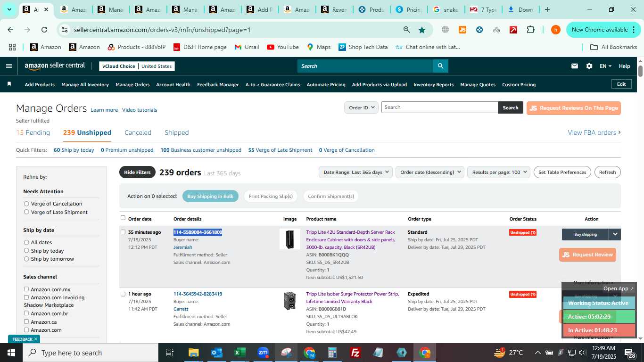Tick checkbox for order from Jeremiah
Viewport: 644px width, 362px height.
pos(123,232)
